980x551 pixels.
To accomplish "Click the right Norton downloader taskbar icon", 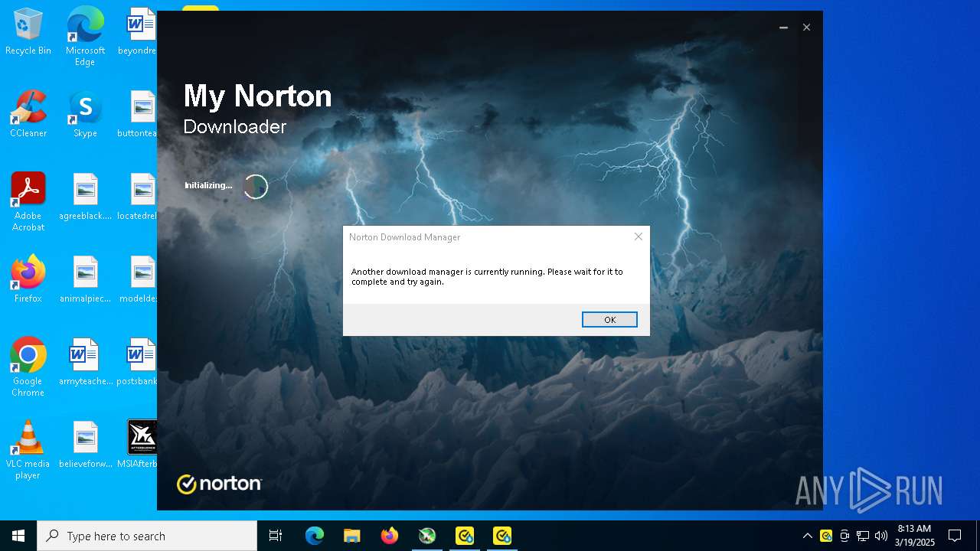I will pyautogui.click(x=502, y=536).
